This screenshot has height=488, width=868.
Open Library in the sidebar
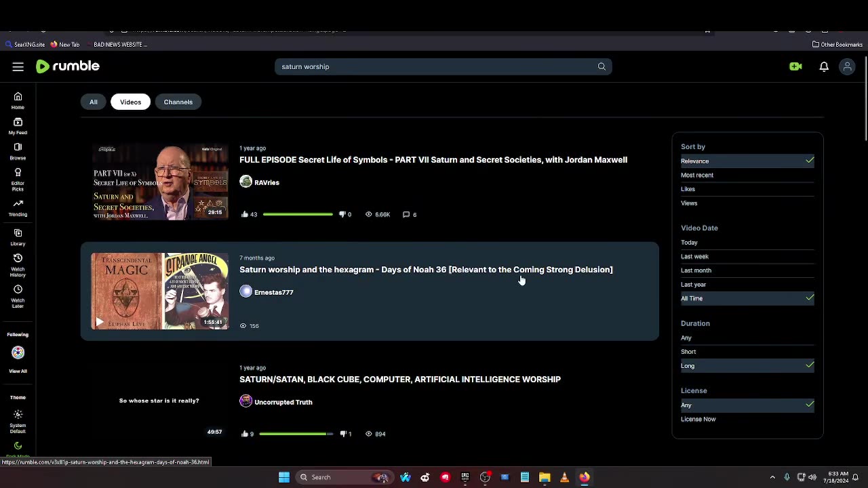tap(18, 237)
